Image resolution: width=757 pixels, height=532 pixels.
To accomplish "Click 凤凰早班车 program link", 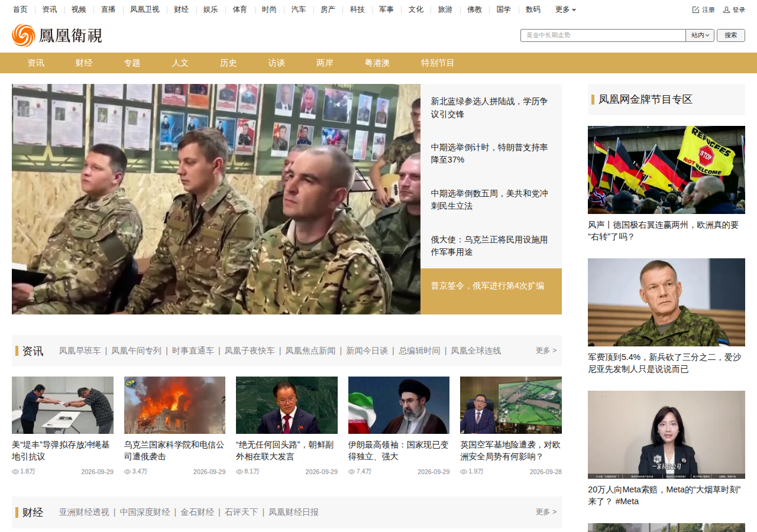I will point(80,351).
